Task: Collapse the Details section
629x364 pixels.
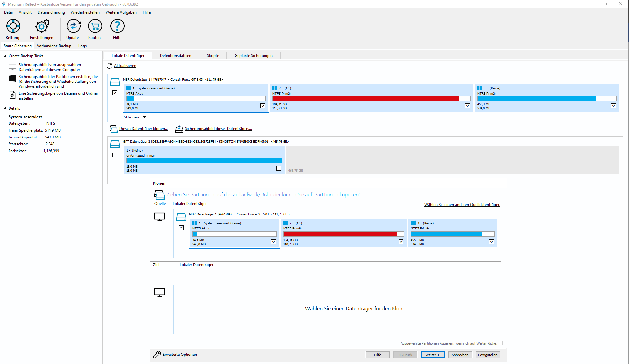Action: pyautogui.click(x=5, y=108)
